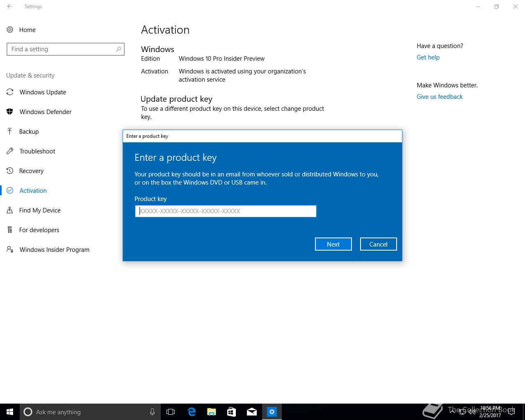The width and height of the screenshot is (525, 420).
Task: Click the Activation checkmark circle icon
Action: [x=10, y=190]
